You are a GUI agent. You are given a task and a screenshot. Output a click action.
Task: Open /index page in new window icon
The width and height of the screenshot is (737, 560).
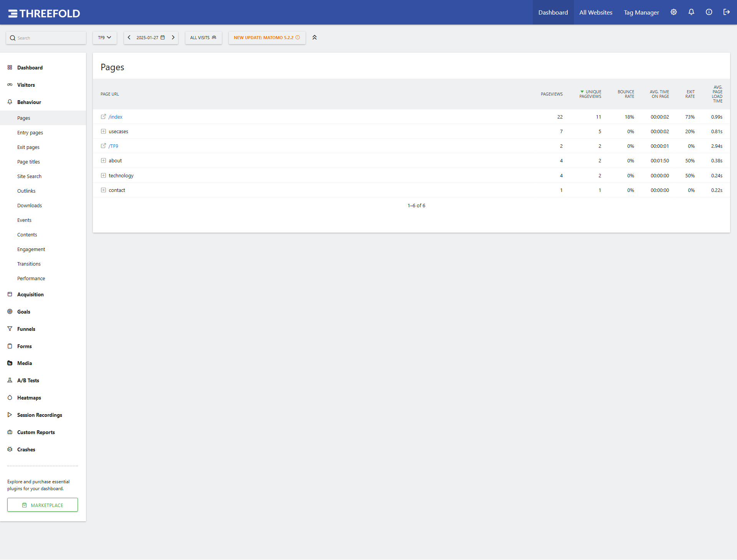tap(103, 117)
